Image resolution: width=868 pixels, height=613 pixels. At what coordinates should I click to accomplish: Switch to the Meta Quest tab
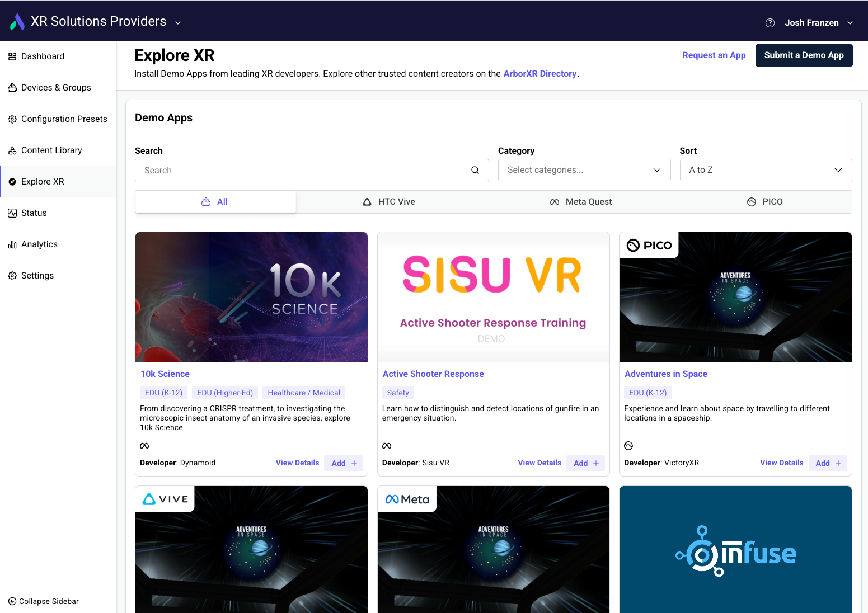pos(581,202)
